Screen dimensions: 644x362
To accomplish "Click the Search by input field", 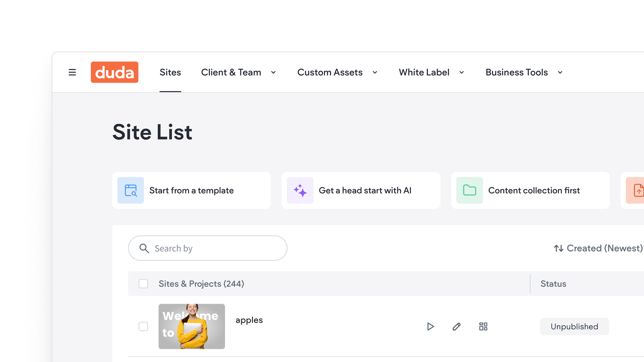I will click(x=215, y=248).
